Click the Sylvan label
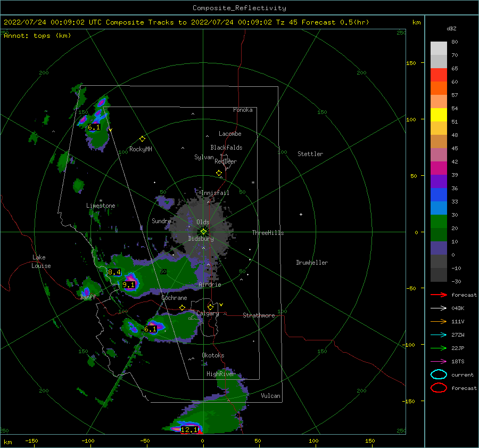Image resolution: width=479 pixels, height=448 pixels. [x=204, y=157]
